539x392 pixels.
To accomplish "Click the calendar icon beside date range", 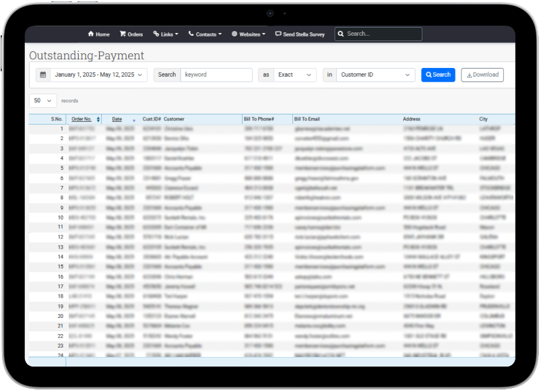I will coord(42,75).
